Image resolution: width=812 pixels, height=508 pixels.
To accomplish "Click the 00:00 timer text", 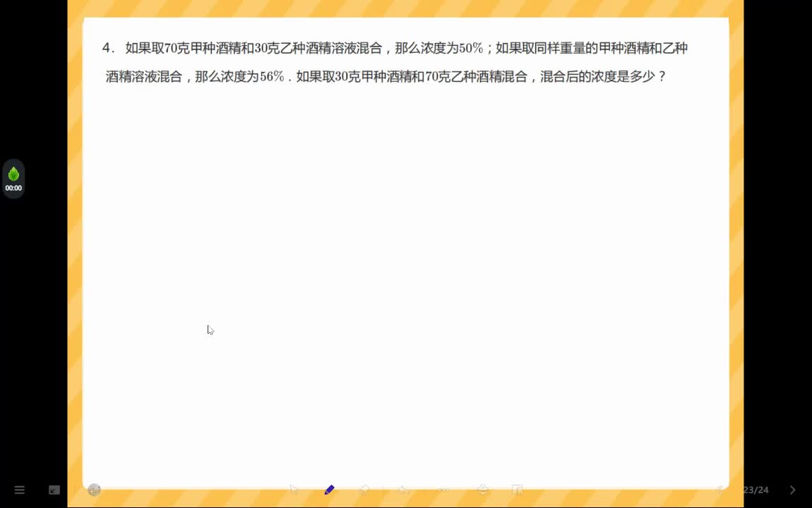I will [13, 188].
